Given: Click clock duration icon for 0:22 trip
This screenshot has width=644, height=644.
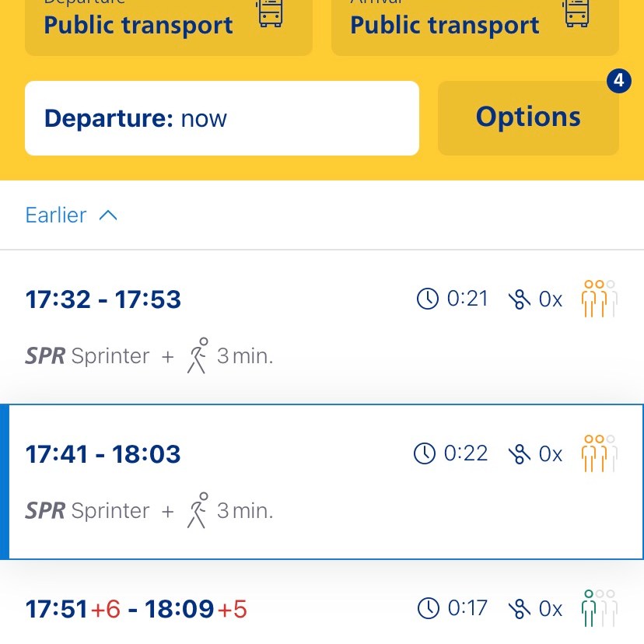Looking at the screenshot, I should point(425,453).
